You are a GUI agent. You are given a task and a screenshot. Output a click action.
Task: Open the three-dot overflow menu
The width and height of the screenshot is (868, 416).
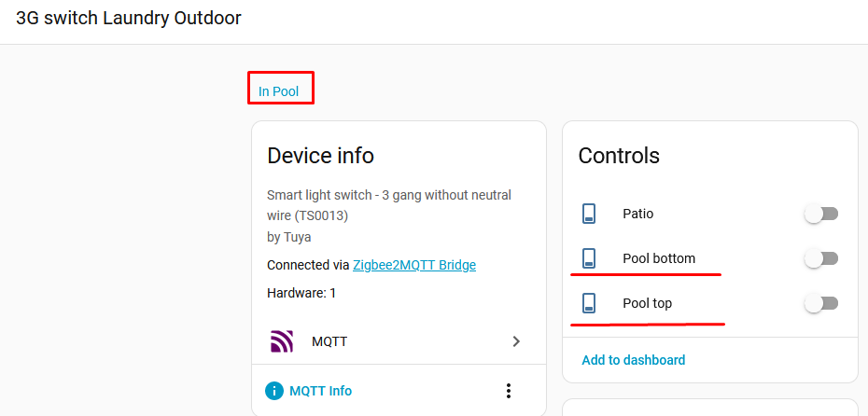(x=509, y=391)
